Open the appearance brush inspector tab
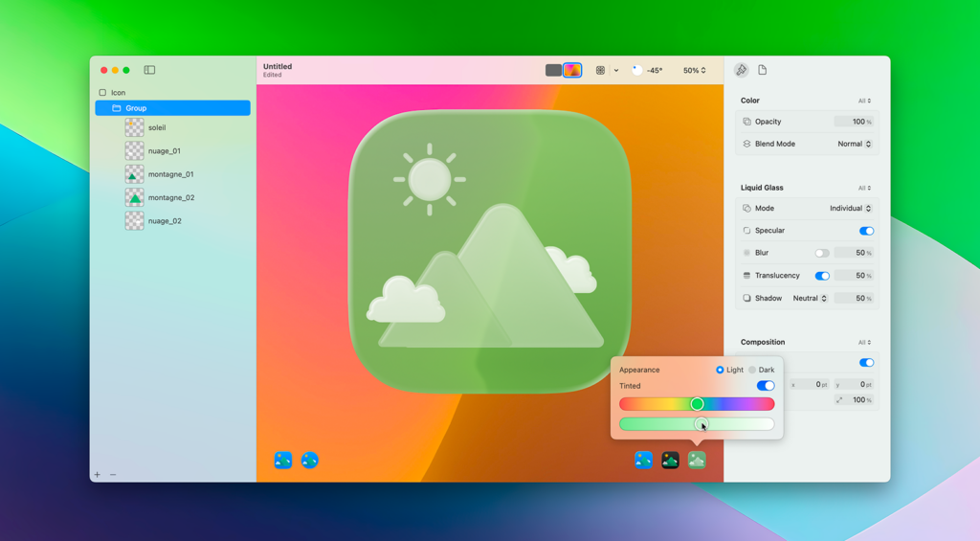This screenshot has height=541, width=980. pos(742,70)
